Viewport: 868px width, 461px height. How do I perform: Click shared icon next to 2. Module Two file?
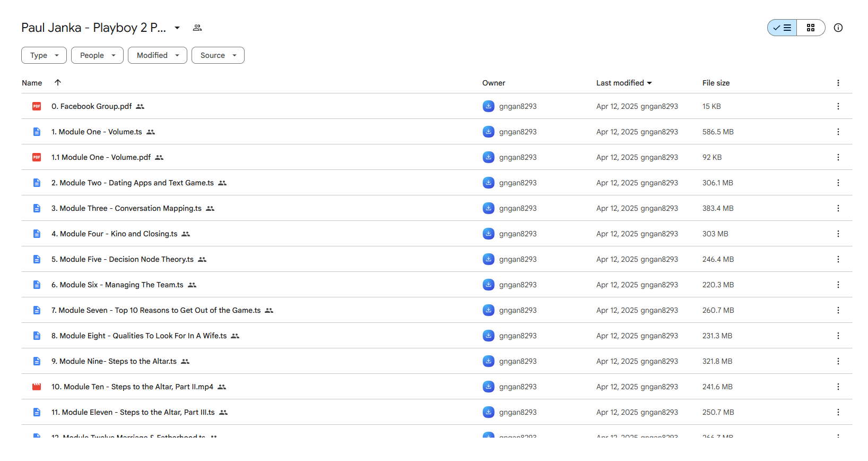[x=222, y=183]
